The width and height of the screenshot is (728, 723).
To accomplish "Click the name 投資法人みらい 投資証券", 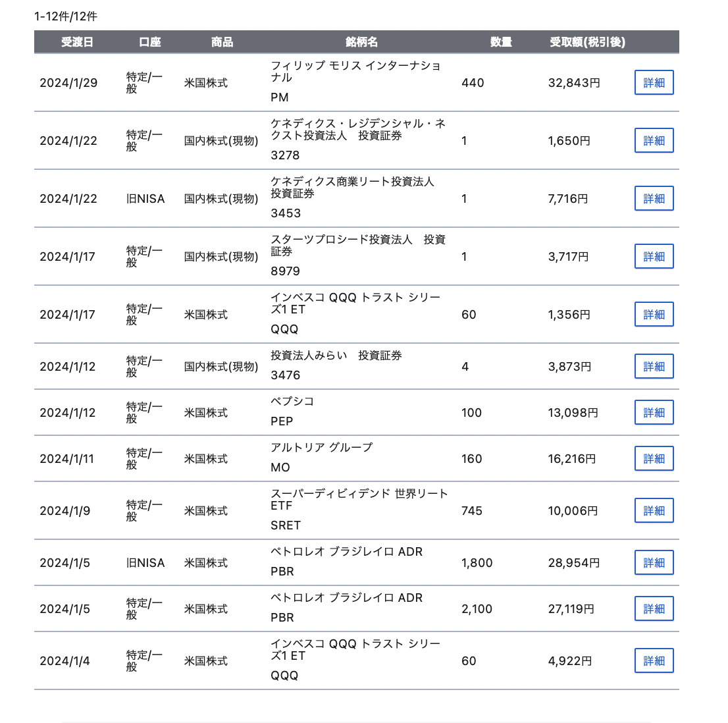I will point(336,355).
